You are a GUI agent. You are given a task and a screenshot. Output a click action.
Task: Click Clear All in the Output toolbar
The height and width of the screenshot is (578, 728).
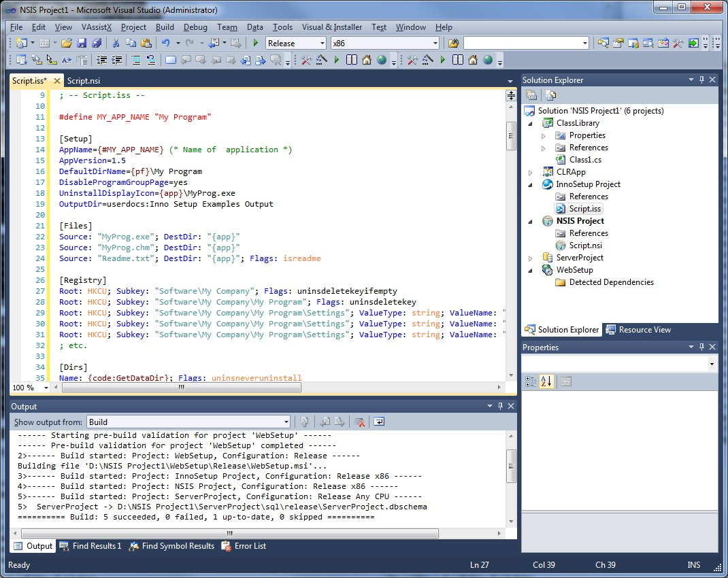359,422
